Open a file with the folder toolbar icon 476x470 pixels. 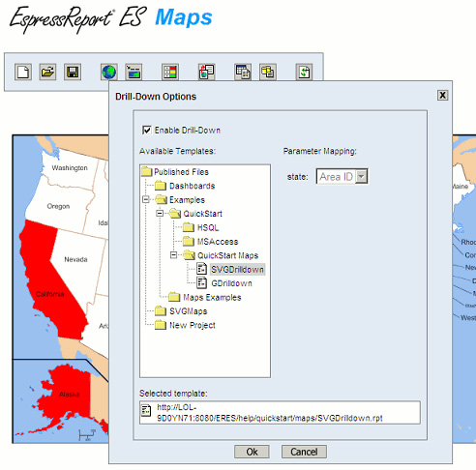coord(47,72)
